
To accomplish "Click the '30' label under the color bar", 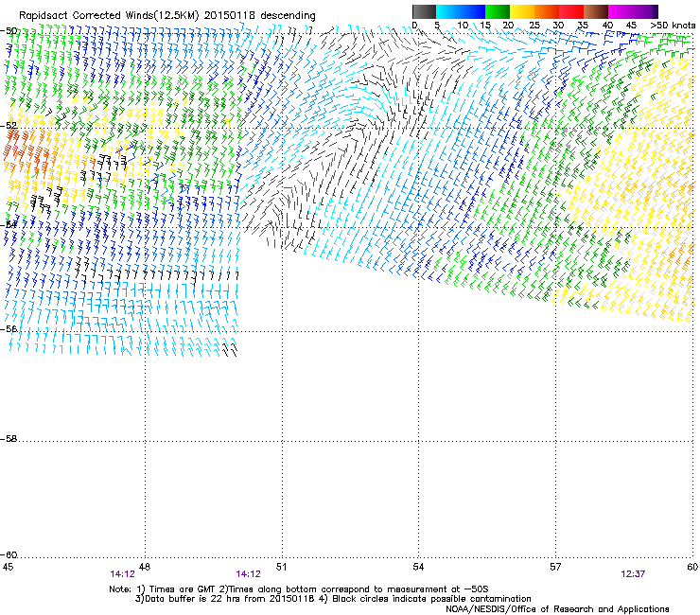I will [x=558, y=26].
